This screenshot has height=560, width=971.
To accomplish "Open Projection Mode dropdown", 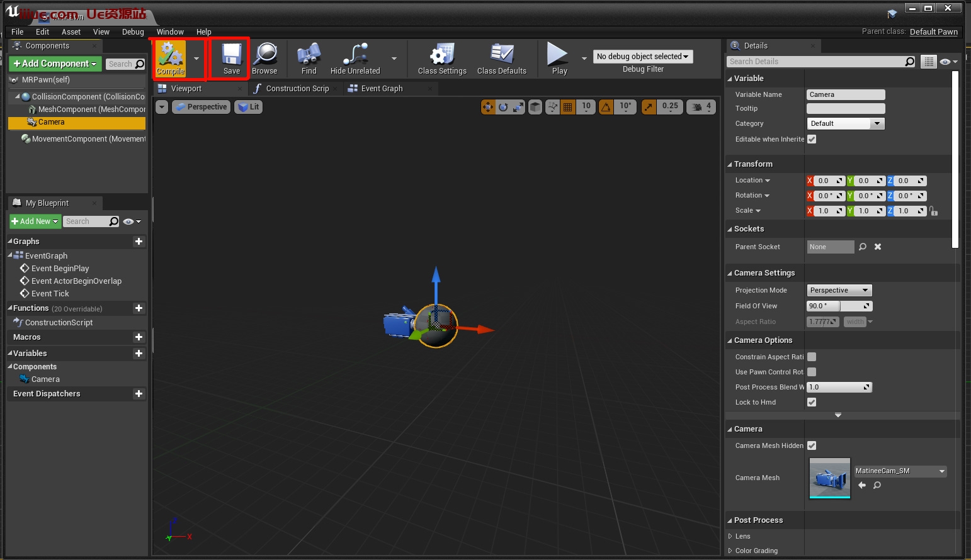I will coord(839,291).
